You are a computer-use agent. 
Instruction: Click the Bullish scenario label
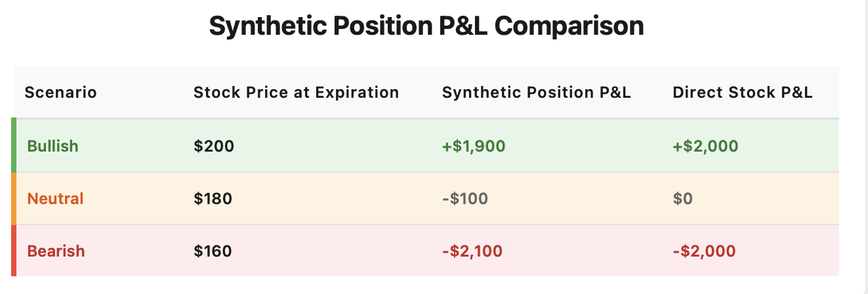pyautogui.click(x=52, y=146)
